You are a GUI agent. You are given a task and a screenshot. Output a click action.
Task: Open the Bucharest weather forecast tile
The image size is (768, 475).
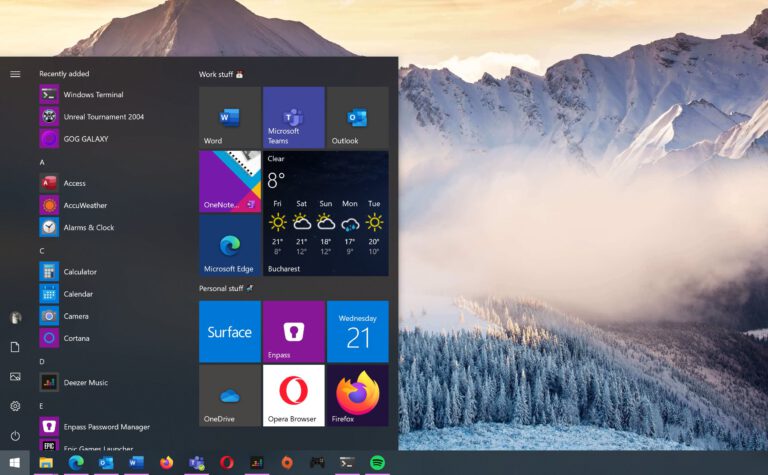click(x=326, y=214)
